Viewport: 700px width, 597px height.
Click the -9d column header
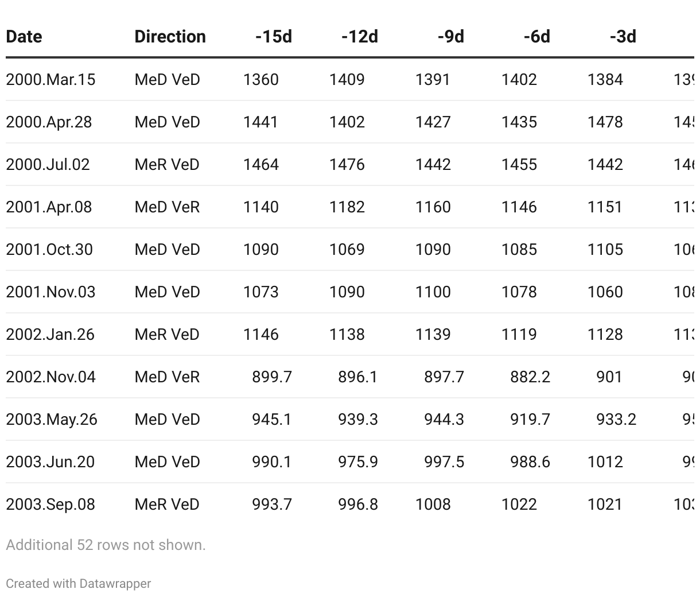(450, 37)
